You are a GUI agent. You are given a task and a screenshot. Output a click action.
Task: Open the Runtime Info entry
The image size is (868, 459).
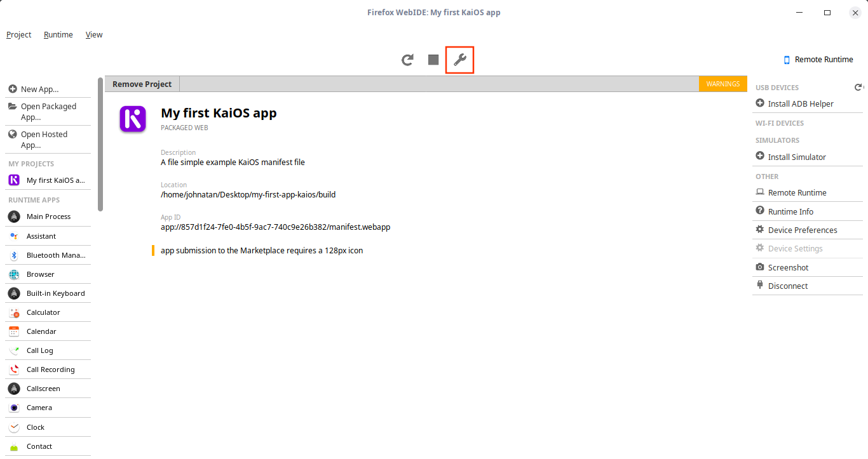808,211
